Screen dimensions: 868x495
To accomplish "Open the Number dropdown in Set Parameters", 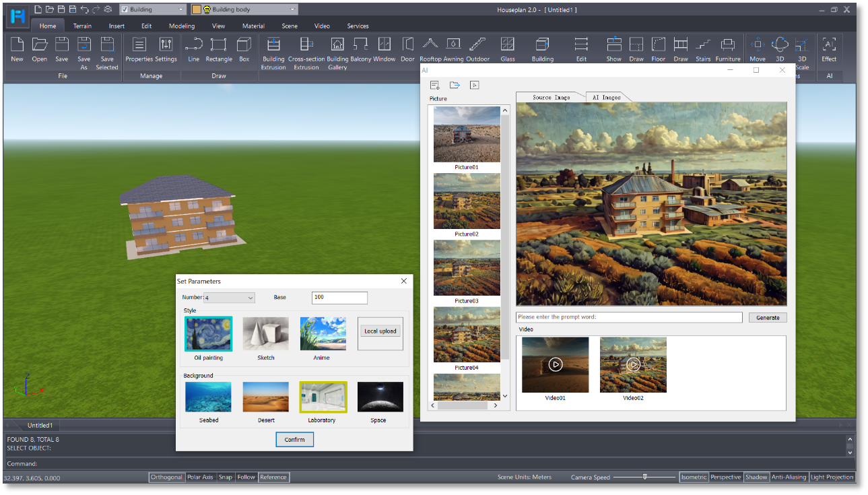I will coord(249,297).
